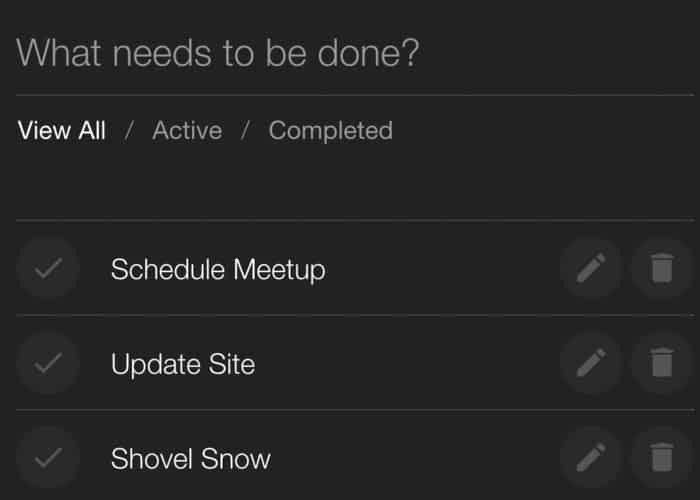
Task: Remove Update Site using its trash icon
Action: pyautogui.click(x=662, y=363)
